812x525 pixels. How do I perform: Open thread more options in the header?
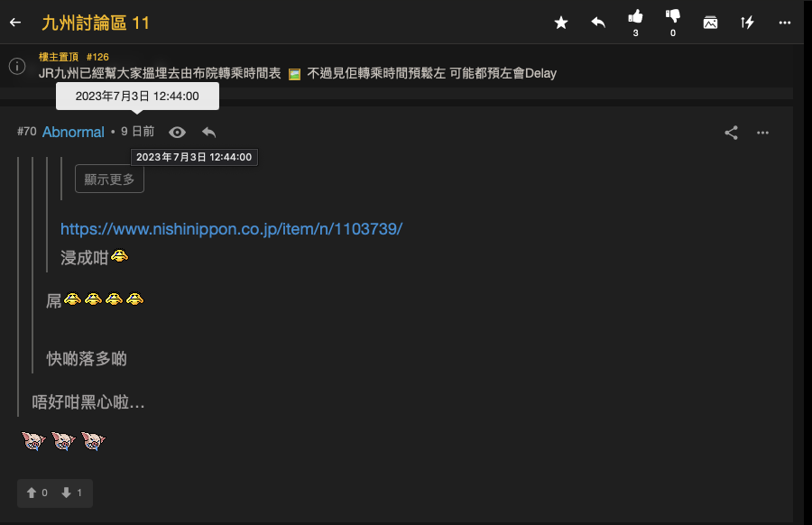pos(785,23)
